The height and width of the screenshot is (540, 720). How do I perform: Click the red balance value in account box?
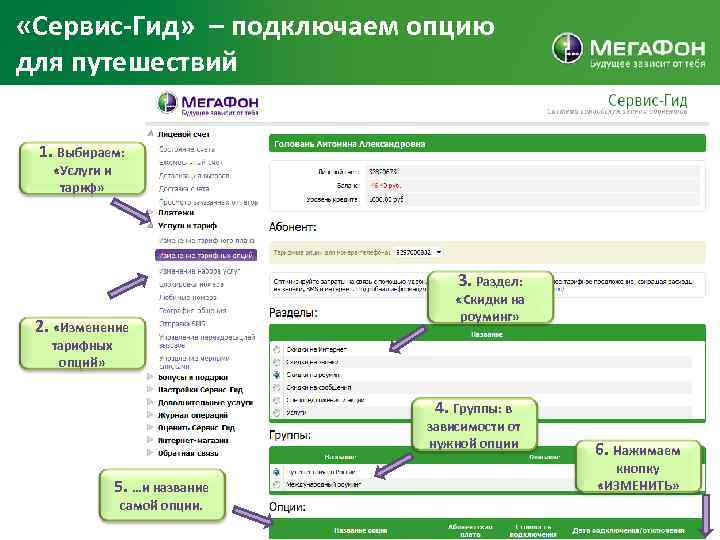pos(385,186)
